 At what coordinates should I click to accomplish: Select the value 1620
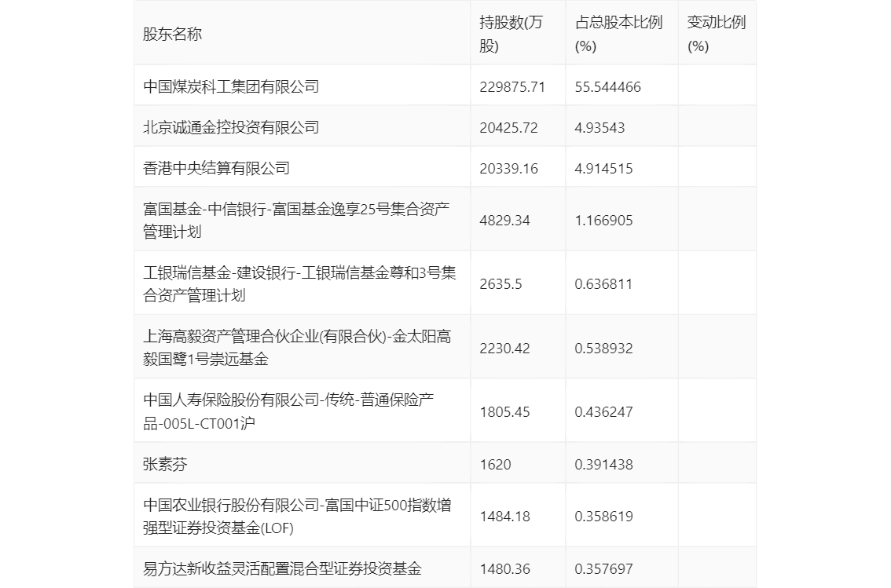pos(495,464)
